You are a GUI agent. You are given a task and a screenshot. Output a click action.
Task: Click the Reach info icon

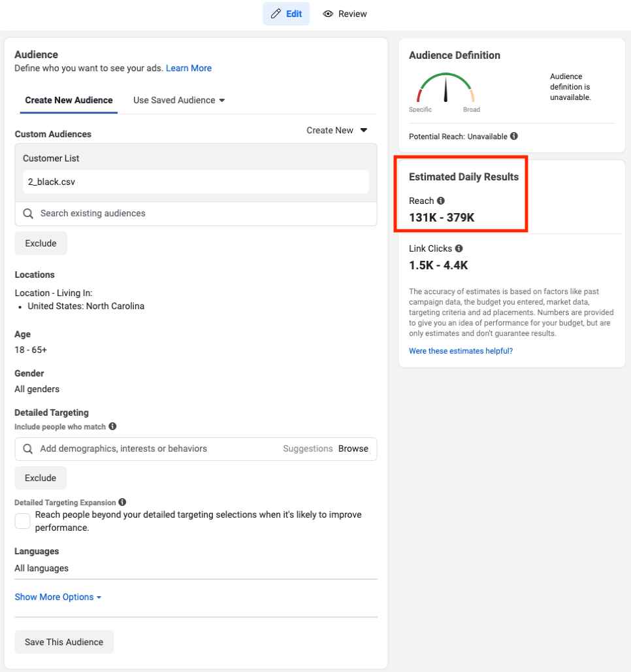coord(441,201)
